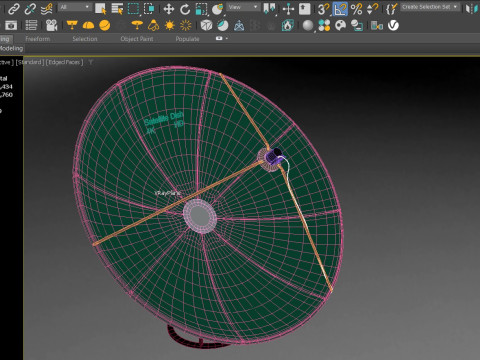
Task: Click the sphere with monitor icon
Action: (357, 25)
